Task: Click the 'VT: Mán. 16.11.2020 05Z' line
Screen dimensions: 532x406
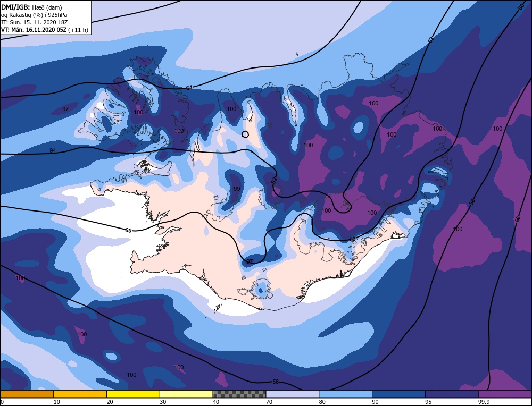Action: point(34,30)
